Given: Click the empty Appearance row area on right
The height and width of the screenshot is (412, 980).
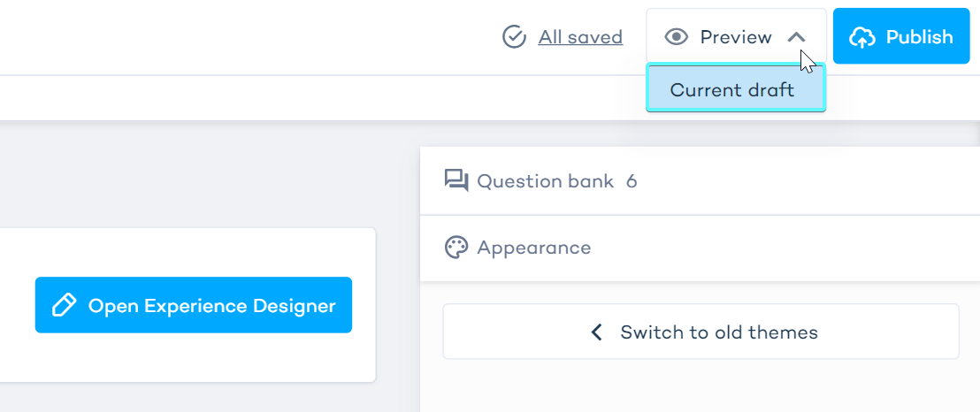Looking at the screenshot, I should coord(796,248).
